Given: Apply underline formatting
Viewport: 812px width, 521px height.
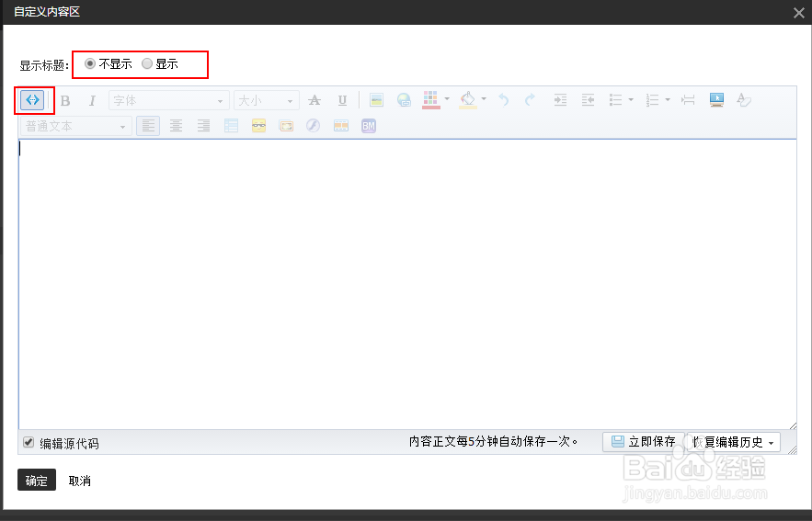Looking at the screenshot, I should coord(342,100).
